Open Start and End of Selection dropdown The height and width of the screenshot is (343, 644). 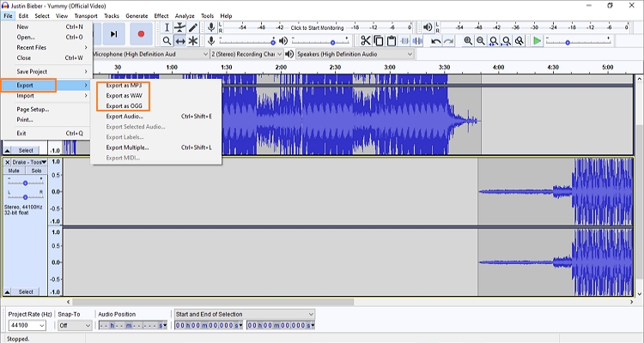coord(245,314)
